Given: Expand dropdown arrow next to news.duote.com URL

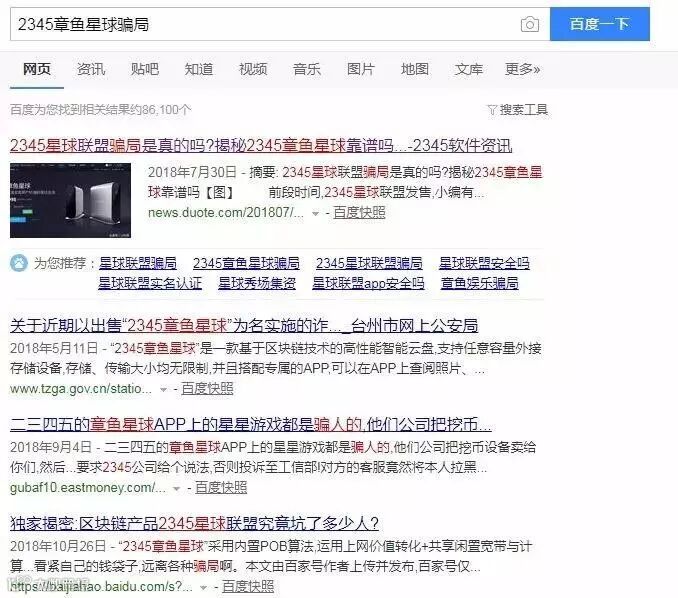Looking at the screenshot, I should (x=316, y=214).
